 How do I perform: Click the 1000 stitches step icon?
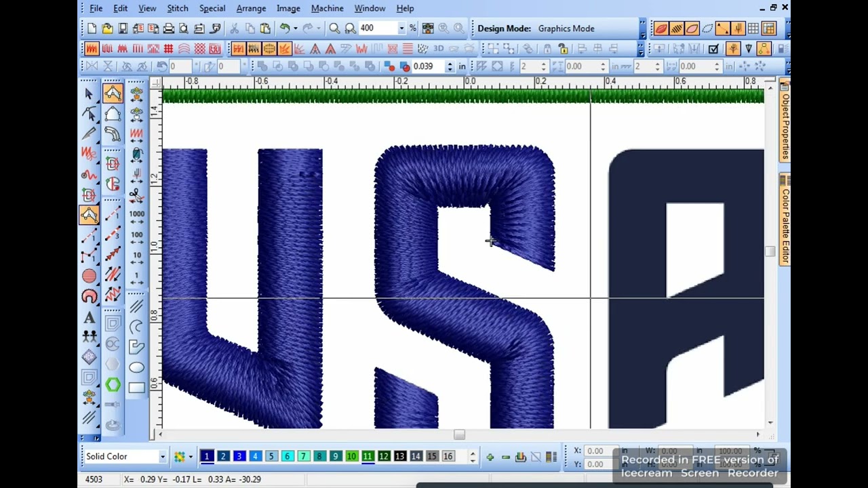point(136,216)
